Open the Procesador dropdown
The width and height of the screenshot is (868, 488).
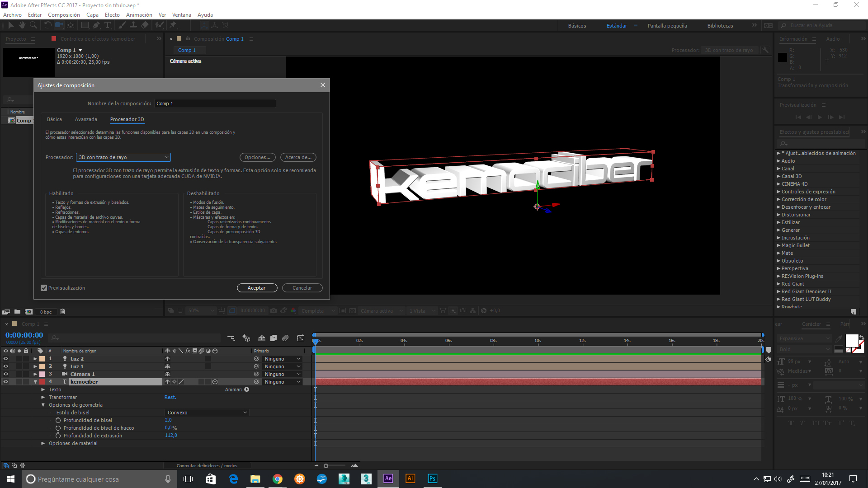(123, 157)
